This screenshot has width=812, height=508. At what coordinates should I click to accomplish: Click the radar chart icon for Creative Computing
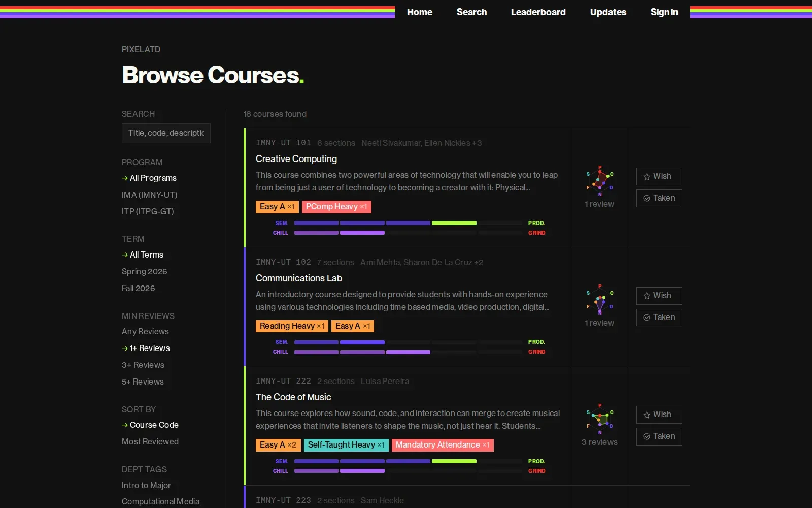point(600,181)
